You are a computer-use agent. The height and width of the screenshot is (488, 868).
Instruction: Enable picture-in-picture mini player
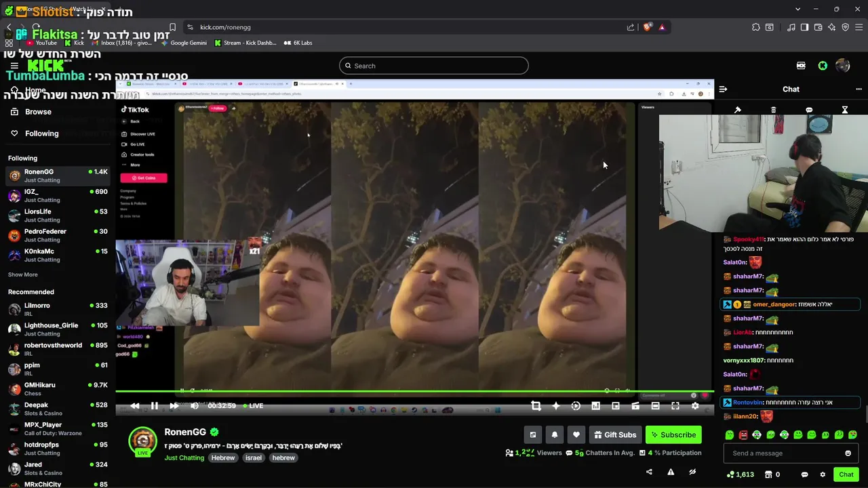615,406
